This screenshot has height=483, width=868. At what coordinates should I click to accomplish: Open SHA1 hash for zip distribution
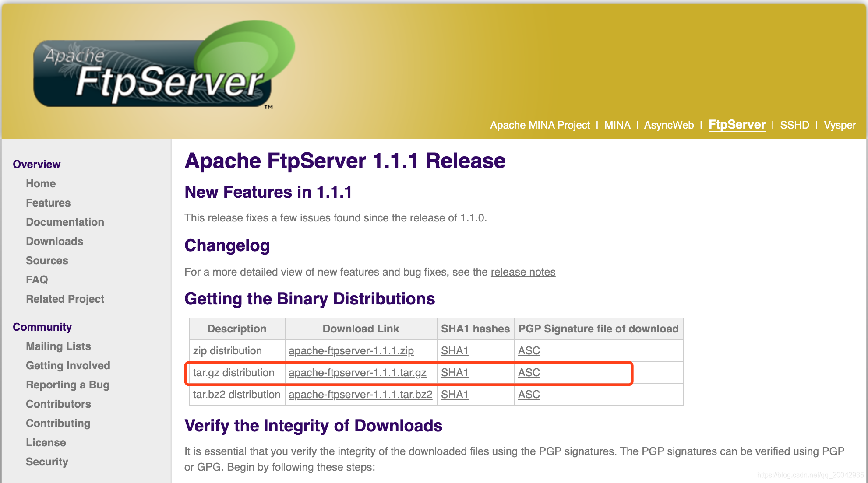(x=455, y=351)
